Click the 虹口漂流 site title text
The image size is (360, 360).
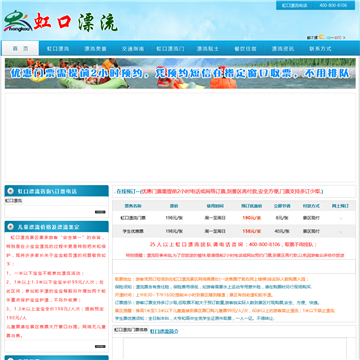(x=76, y=23)
